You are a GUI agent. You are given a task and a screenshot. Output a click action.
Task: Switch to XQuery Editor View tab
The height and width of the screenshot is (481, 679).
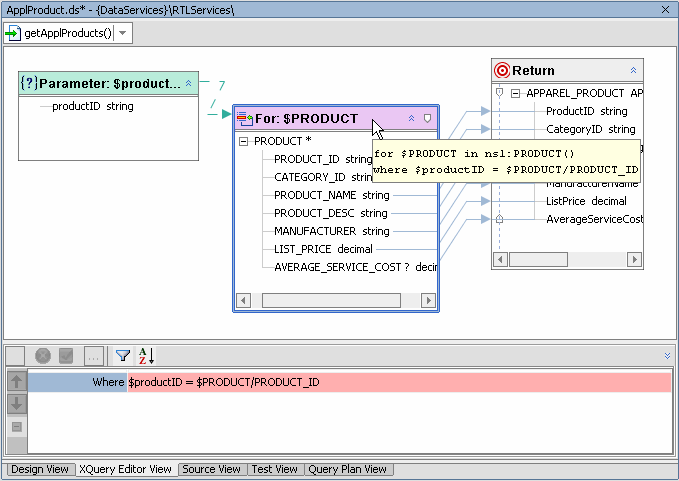click(x=125, y=469)
